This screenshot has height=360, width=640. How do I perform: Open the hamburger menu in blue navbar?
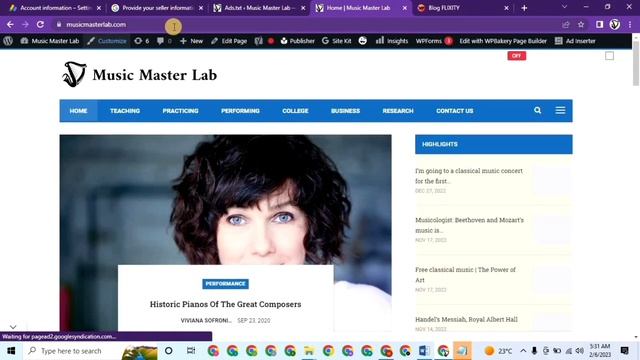tap(560, 110)
